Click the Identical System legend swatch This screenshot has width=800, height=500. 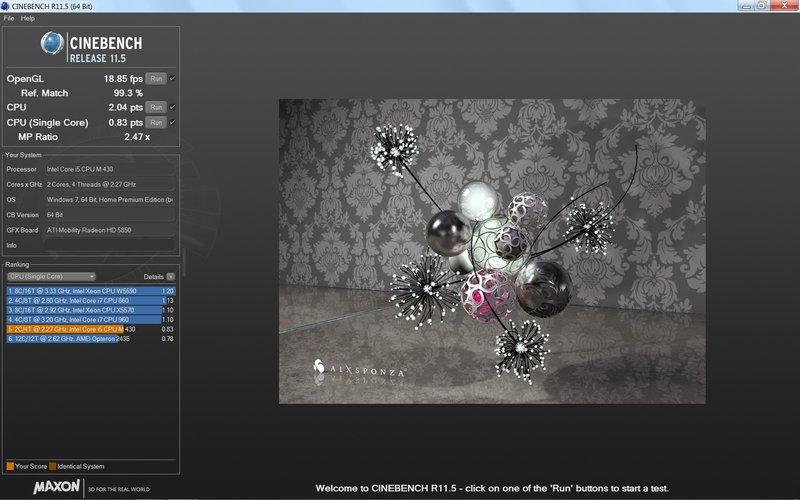(53, 466)
